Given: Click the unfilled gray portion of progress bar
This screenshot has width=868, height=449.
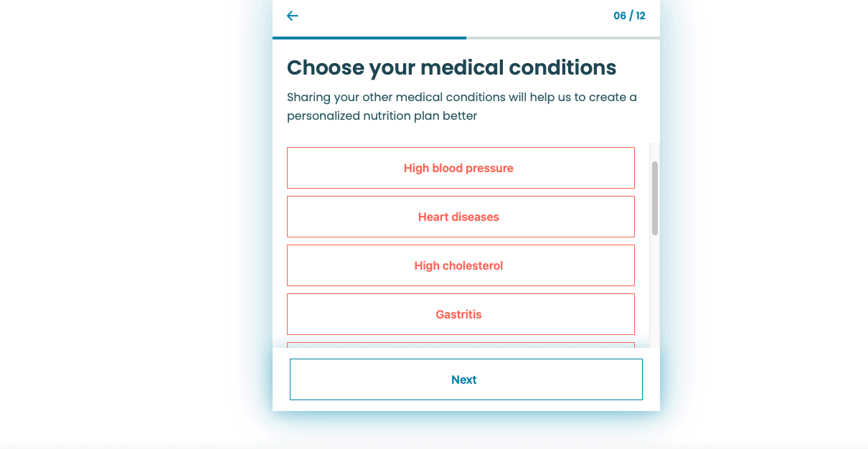Looking at the screenshot, I should click(563, 37).
